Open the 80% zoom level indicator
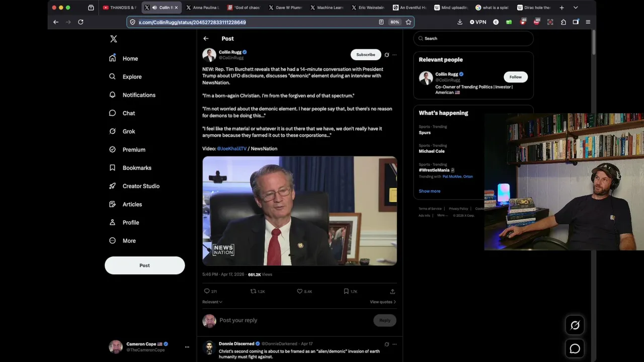Screen dimensions: 644x362 click(395, 22)
